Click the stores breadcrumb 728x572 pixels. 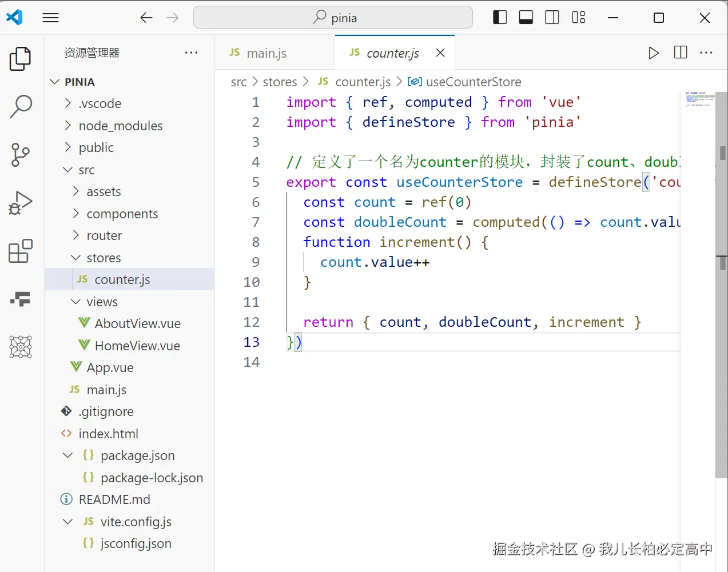point(280,82)
